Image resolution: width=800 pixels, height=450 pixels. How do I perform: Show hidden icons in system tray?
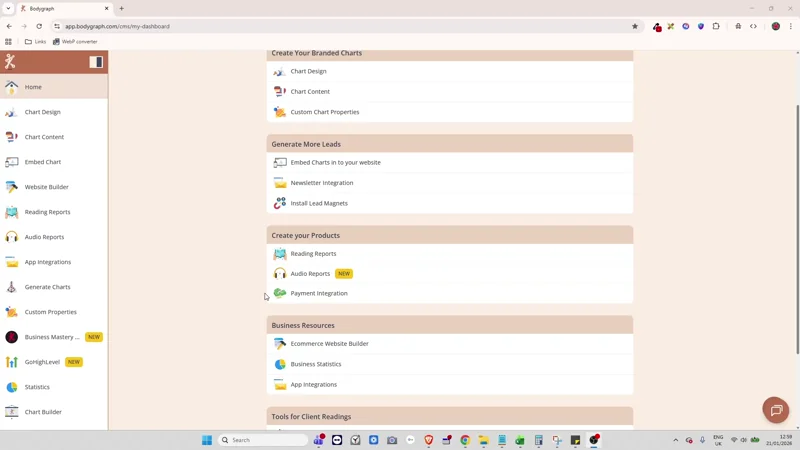(675, 440)
